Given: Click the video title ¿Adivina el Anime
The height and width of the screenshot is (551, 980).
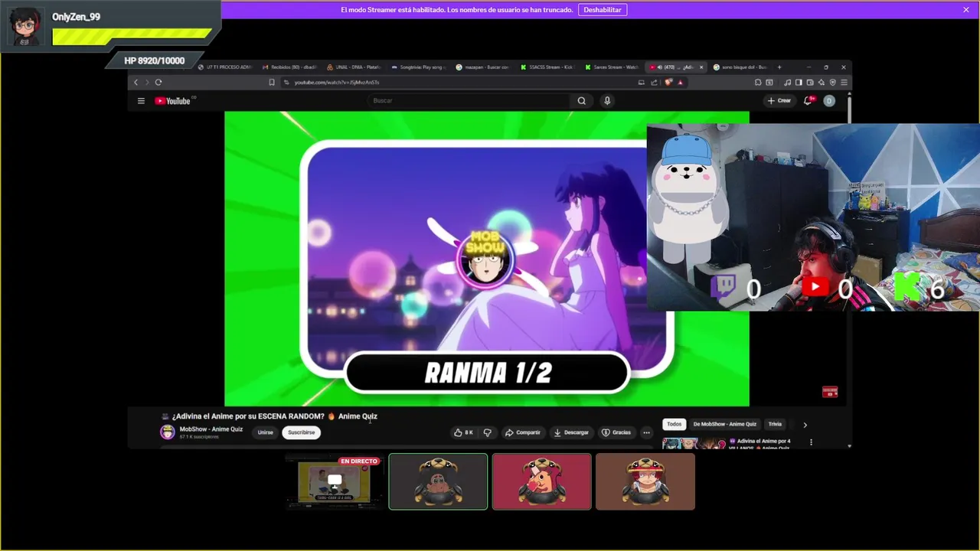Looking at the screenshot, I should pos(275,416).
